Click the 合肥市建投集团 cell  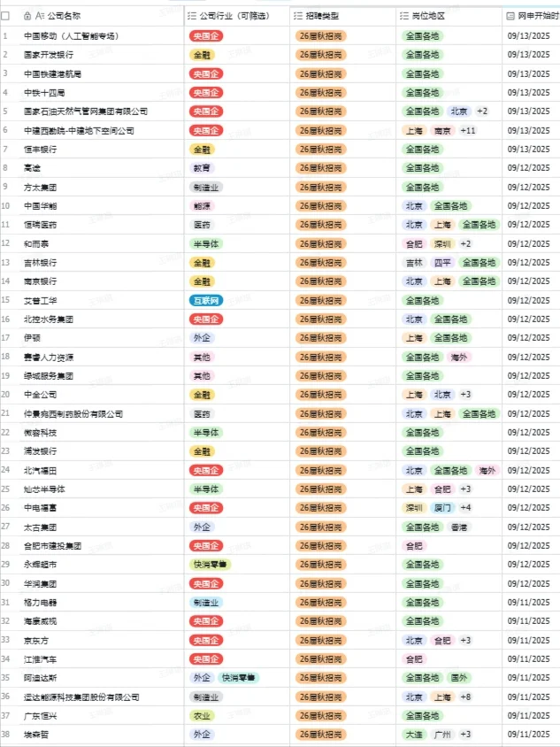(x=104, y=545)
